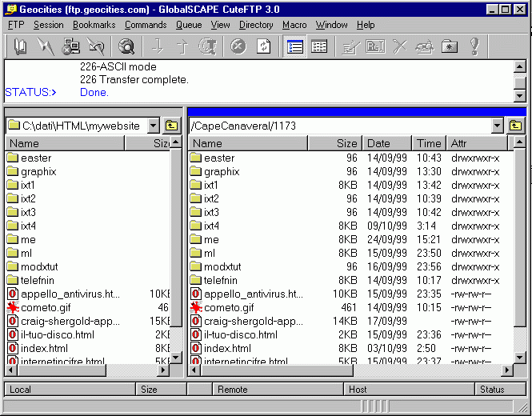Click remote list scroll down arrow

tap(519, 357)
